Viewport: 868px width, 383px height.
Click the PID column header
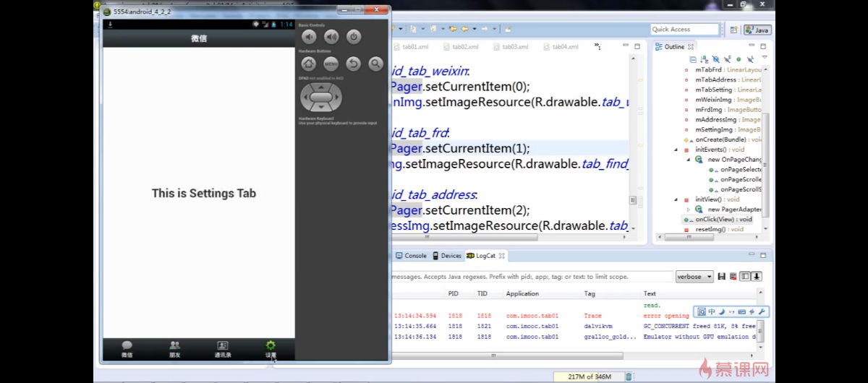point(454,293)
